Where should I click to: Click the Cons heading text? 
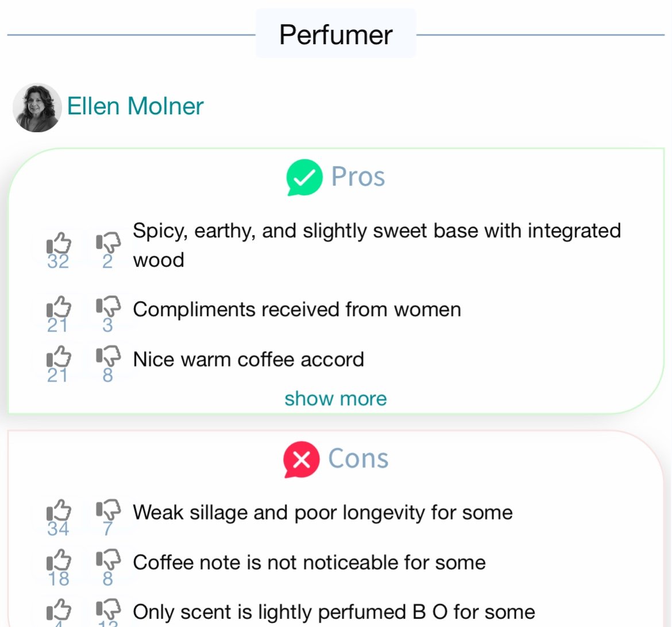tap(358, 459)
